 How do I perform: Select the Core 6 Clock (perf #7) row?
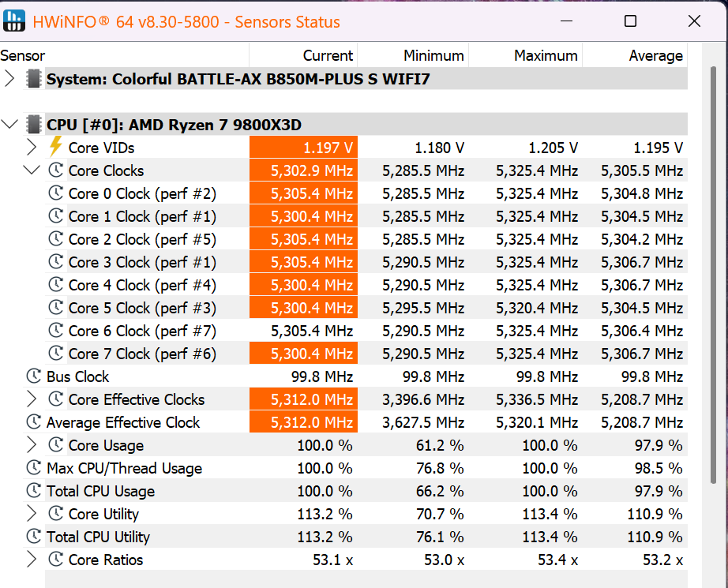(x=142, y=331)
